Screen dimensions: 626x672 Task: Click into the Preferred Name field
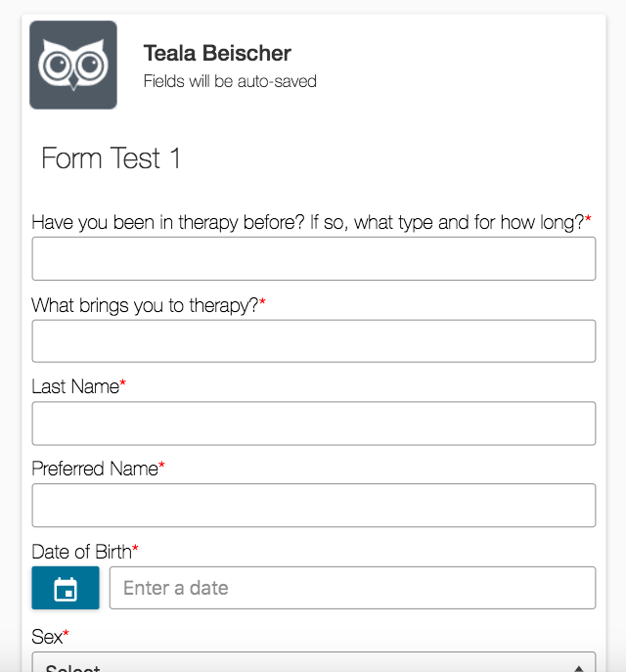tap(314, 506)
